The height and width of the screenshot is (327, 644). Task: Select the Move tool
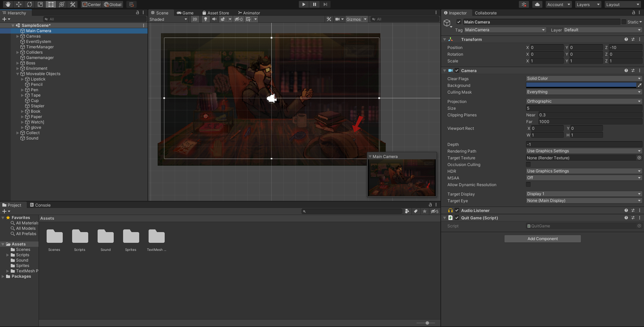tap(19, 4)
